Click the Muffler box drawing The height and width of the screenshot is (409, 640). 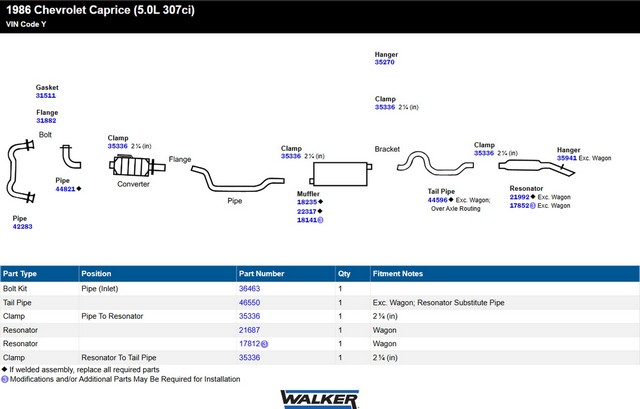(340, 174)
